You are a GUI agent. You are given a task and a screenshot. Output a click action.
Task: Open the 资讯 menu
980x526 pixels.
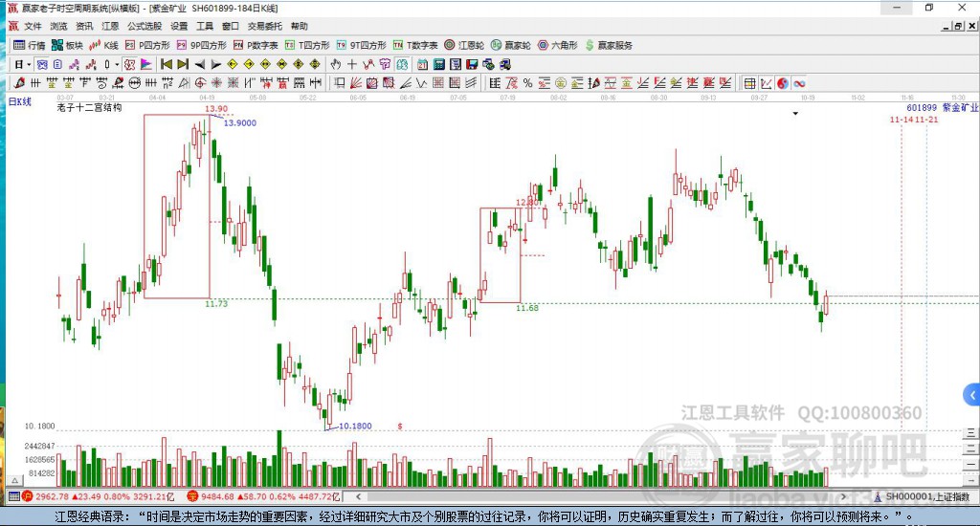coord(84,26)
